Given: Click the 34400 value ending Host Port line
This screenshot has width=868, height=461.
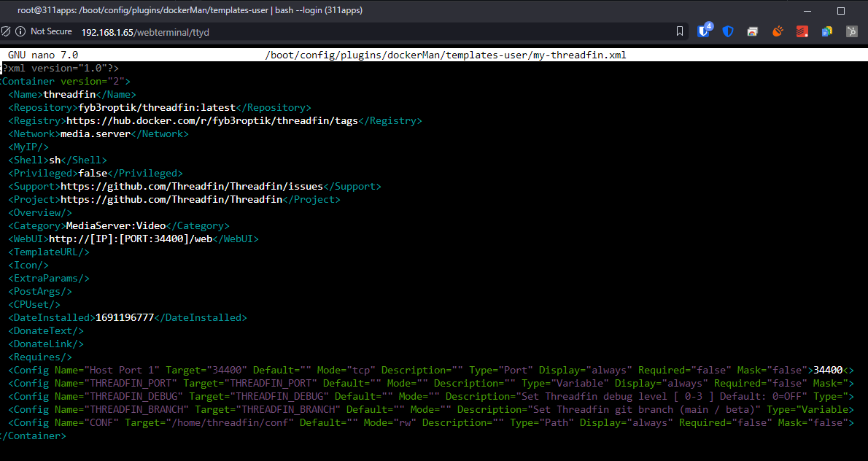Looking at the screenshot, I should tap(828, 371).
